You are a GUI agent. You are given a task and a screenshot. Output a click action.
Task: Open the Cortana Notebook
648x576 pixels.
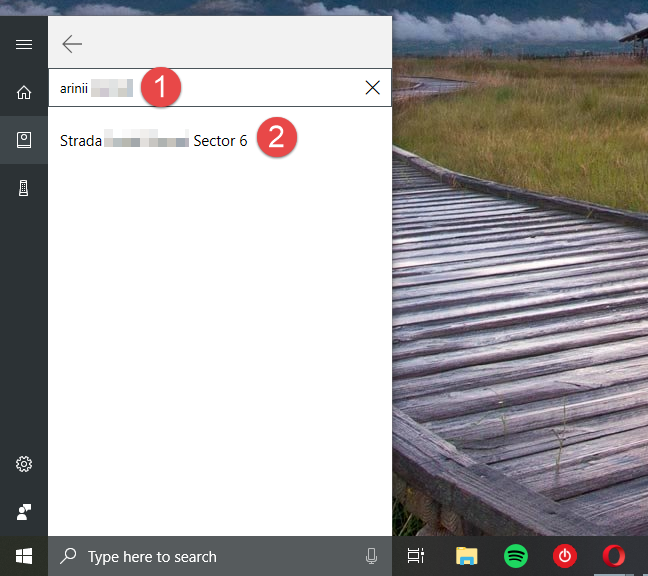[24, 140]
